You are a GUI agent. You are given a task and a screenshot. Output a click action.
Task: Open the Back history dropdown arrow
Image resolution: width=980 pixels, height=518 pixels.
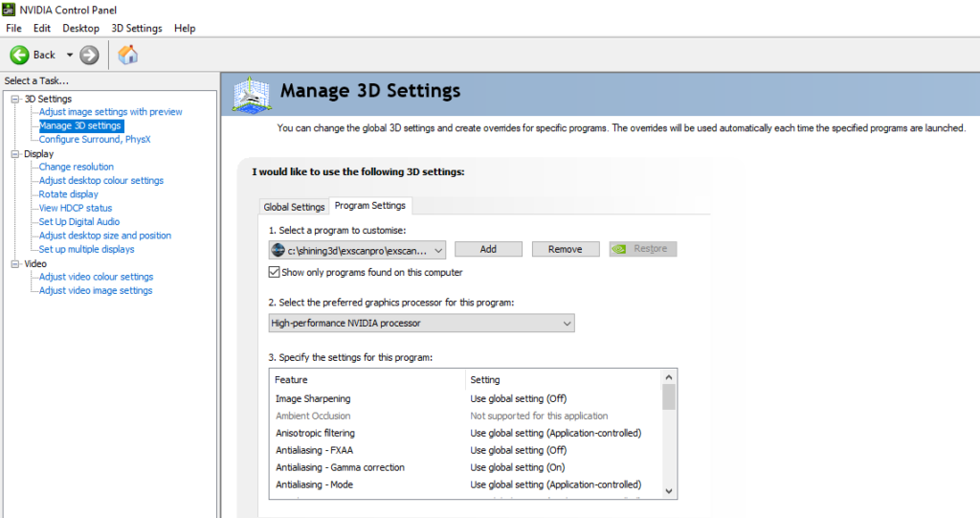(x=69, y=55)
